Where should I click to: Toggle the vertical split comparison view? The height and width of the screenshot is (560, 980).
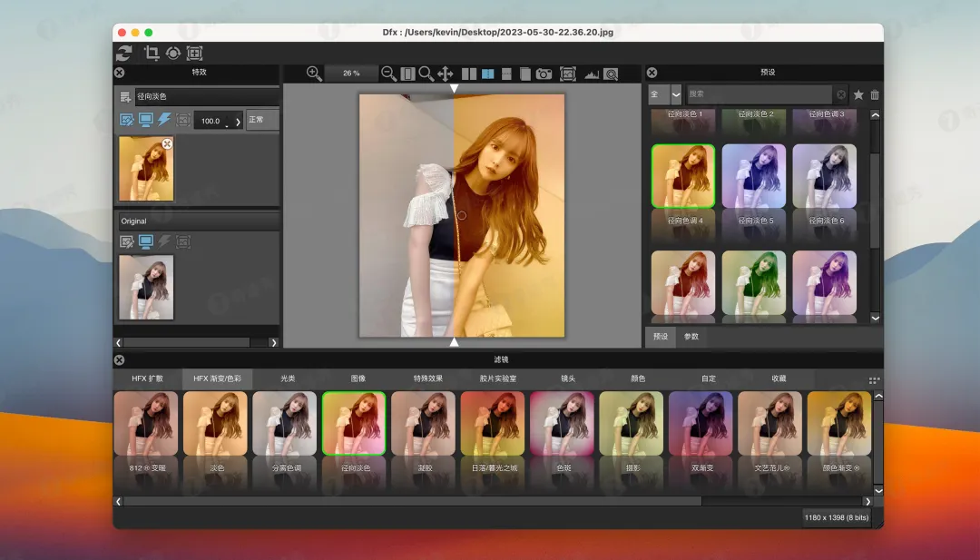[488, 74]
